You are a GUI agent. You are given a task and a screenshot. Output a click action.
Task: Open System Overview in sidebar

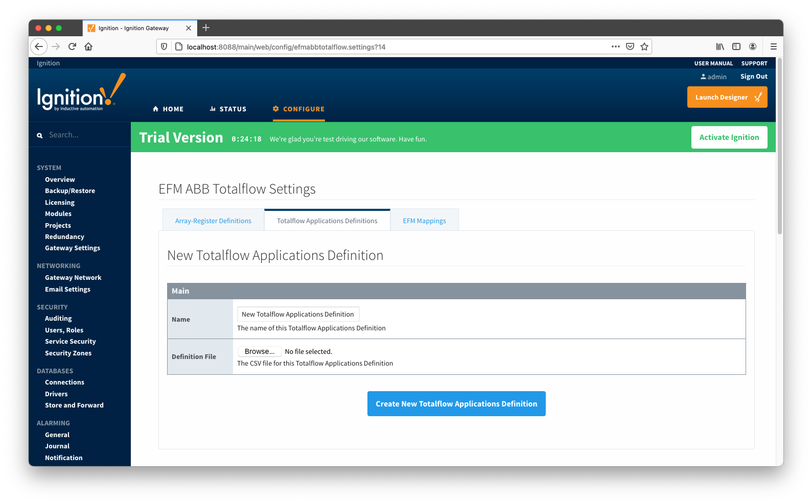[x=60, y=180]
